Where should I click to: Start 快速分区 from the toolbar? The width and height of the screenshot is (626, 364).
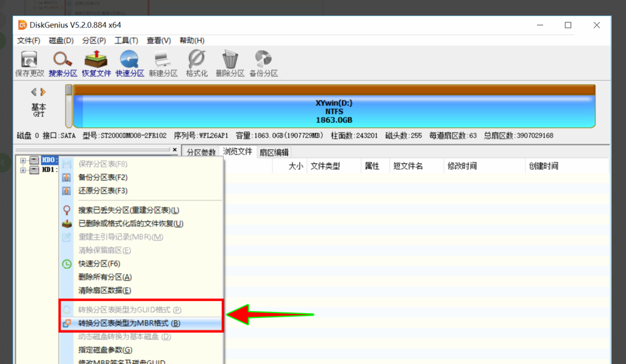pyautogui.click(x=130, y=63)
